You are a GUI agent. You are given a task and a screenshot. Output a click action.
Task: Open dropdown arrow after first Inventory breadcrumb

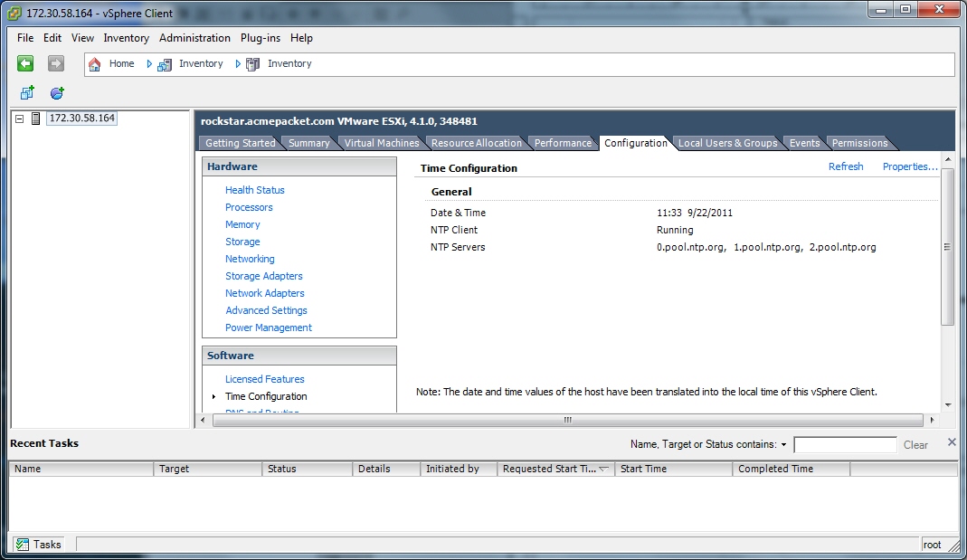coord(238,63)
